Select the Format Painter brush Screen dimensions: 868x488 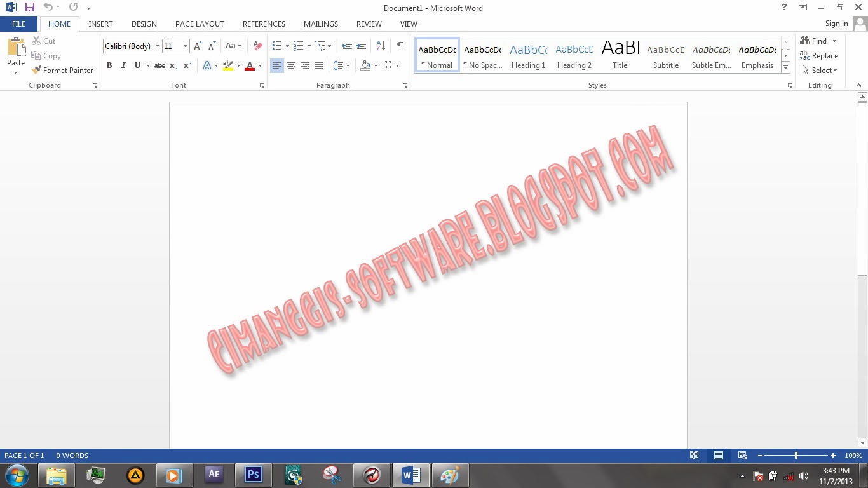pyautogui.click(x=62, y=71)
